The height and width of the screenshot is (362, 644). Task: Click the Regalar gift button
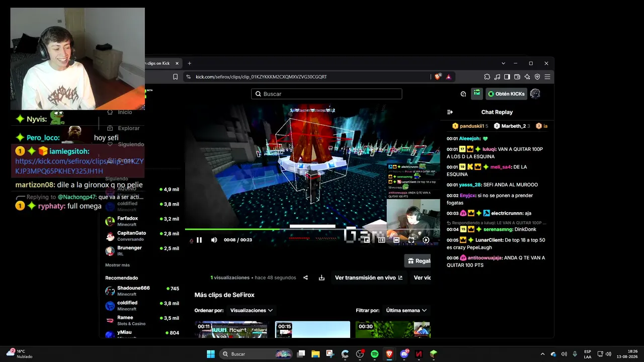(419, 261)
